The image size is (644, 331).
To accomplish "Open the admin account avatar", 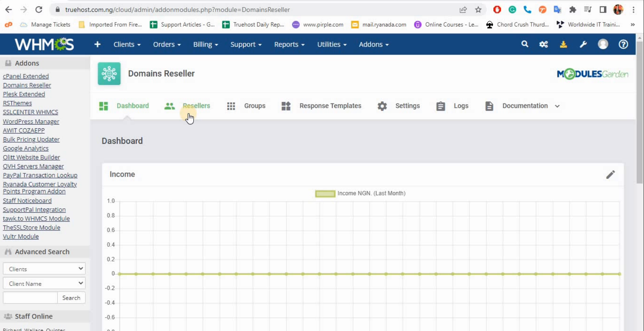I will (x=603, y=44).
